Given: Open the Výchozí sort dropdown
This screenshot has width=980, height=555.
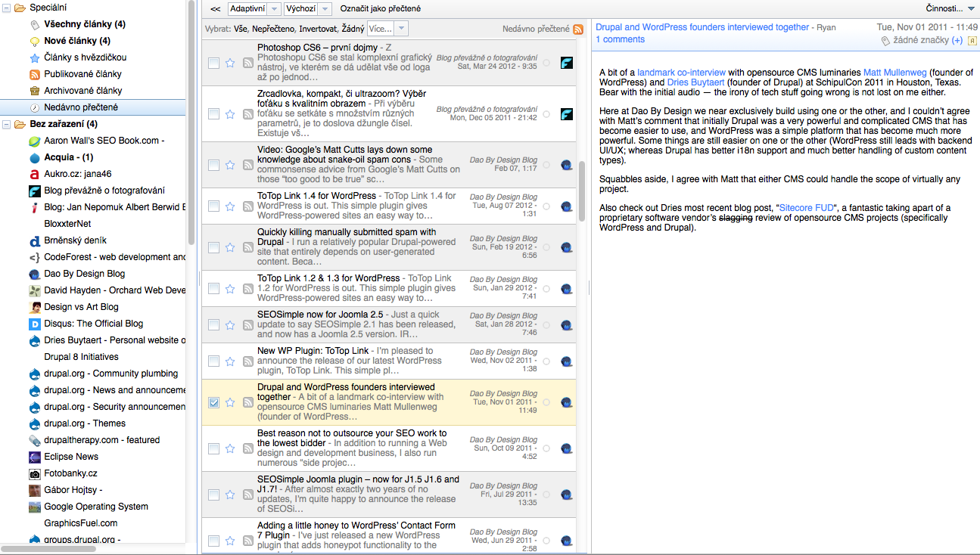Looking at the screenshot, I should pos(307,9).
